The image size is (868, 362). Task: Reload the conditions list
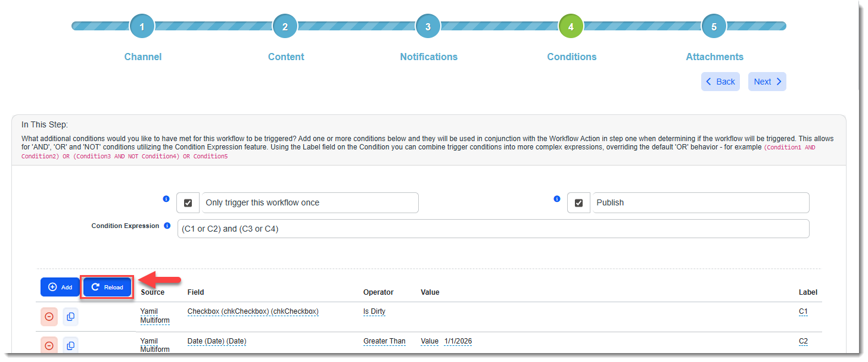pyautogui.click(x=107, y=287)
